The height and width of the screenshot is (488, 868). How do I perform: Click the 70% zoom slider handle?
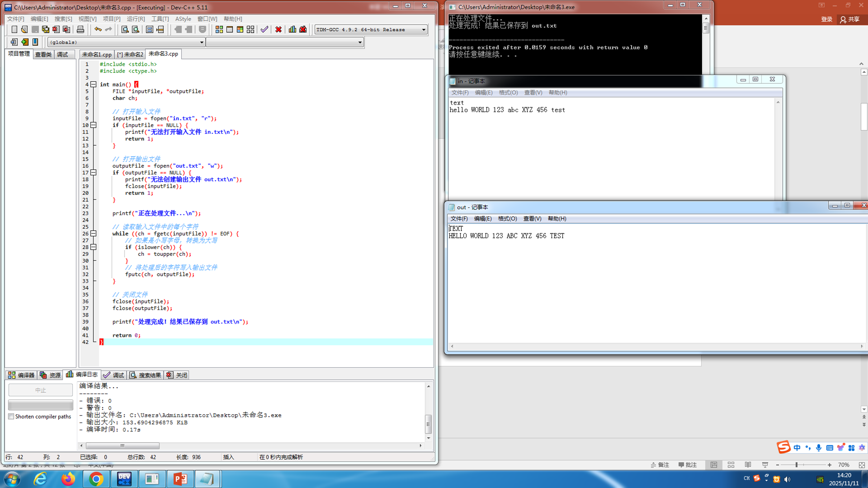tap(796, 465)
